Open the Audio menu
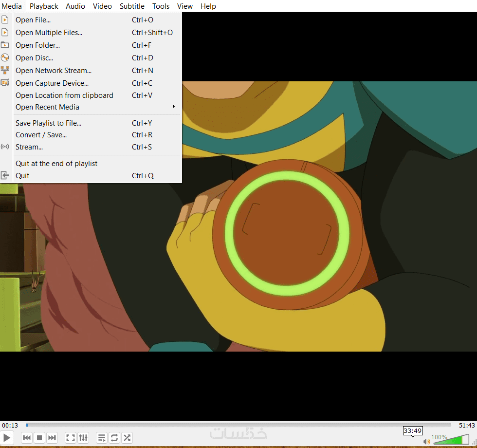Screen dimensions: 477x448 click(x=75, y=6)
